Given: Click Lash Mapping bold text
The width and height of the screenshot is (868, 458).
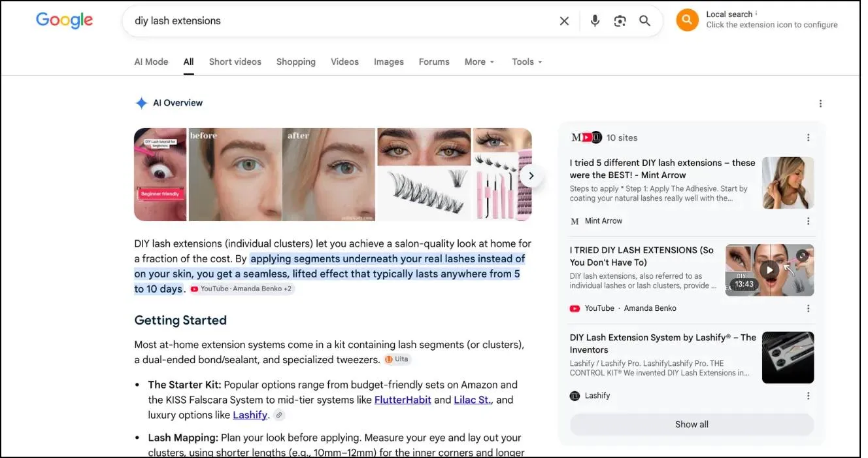Looking at the screenshot, I should pyautogui.click(x=183, y=438).
